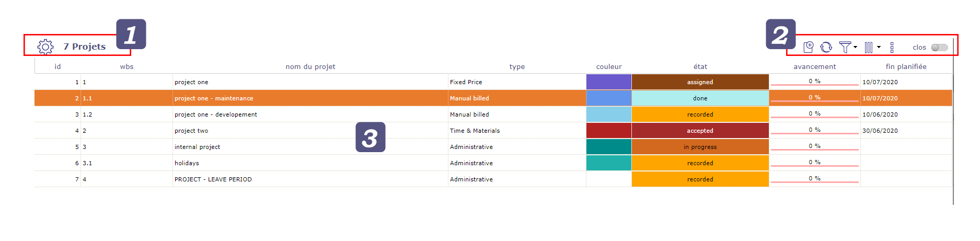Select the 'project one - developement' row
Image resolution: width=980 pixels, height=241 pixels.
pyautogui.click(x=493, y=114)
